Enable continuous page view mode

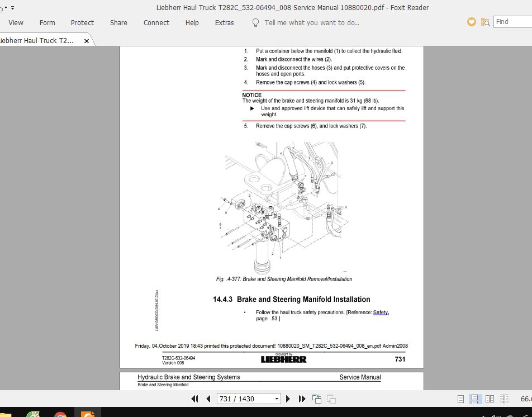[x=474, y=399]
